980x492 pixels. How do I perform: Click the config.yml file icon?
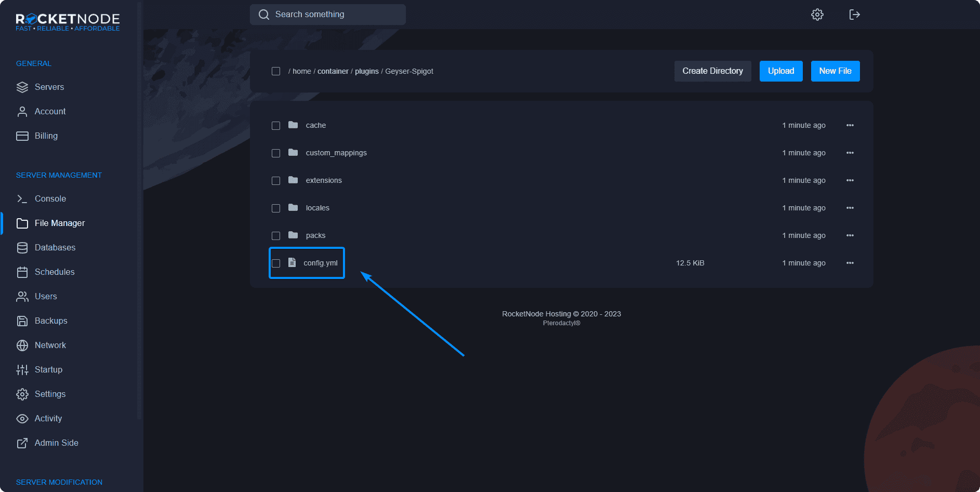(x=292, y=263)
